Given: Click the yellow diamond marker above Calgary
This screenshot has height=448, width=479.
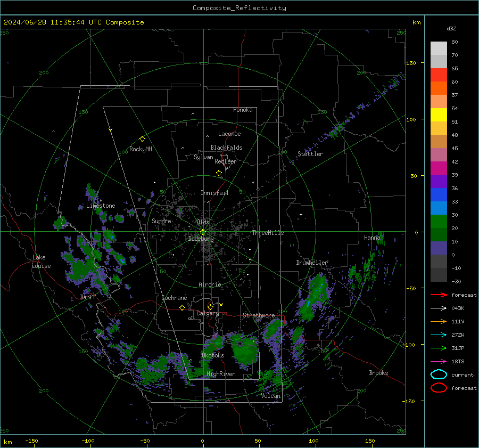Looking at the screenshot, I should tap(210, 307).
